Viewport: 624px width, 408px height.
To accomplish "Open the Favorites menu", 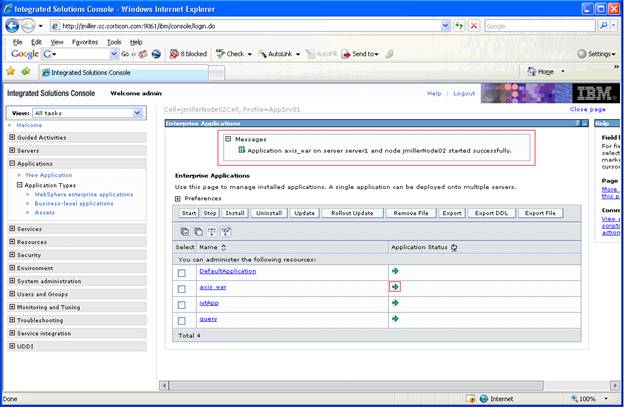I will tap(85, 42).
